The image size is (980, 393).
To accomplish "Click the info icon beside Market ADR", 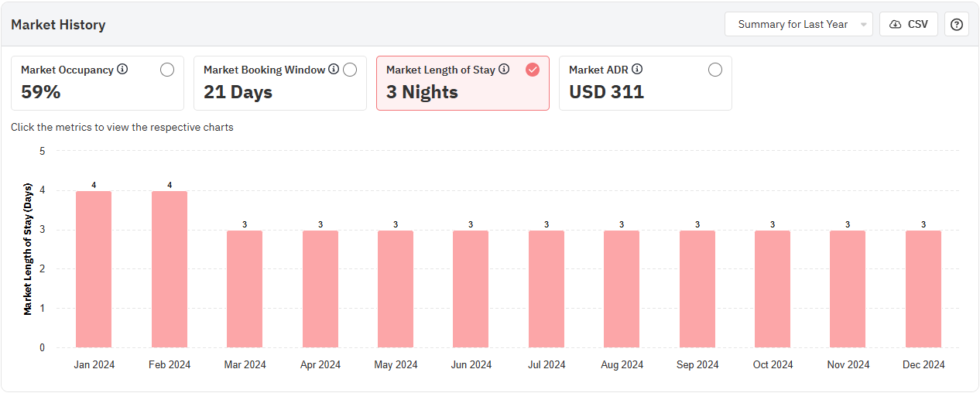I will pyautogui.click(x=637, y=70).
